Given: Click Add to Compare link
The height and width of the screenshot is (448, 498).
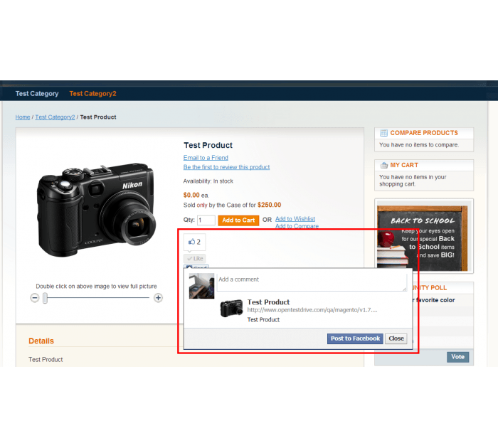Looking at the screenshot, I should coord(297,226).
